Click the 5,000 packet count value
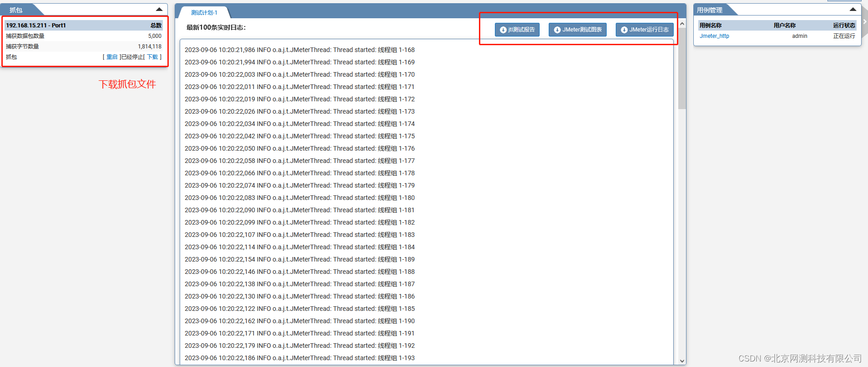The width and height of the screenshot is (868, 367). [x=155, y=36]
